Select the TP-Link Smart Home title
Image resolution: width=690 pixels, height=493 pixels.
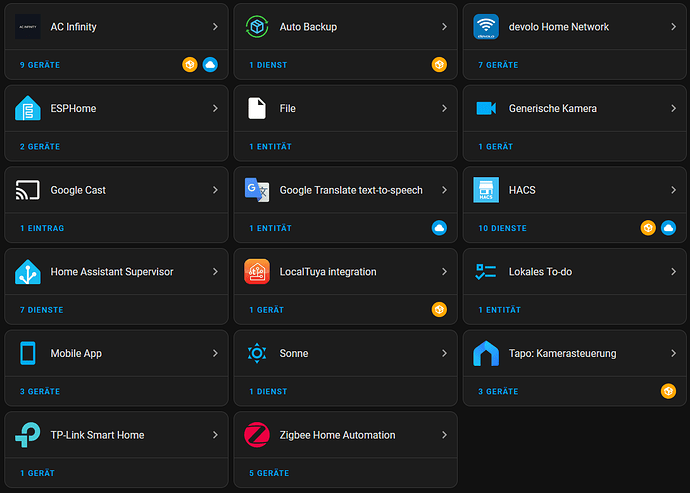coord(97,435)
